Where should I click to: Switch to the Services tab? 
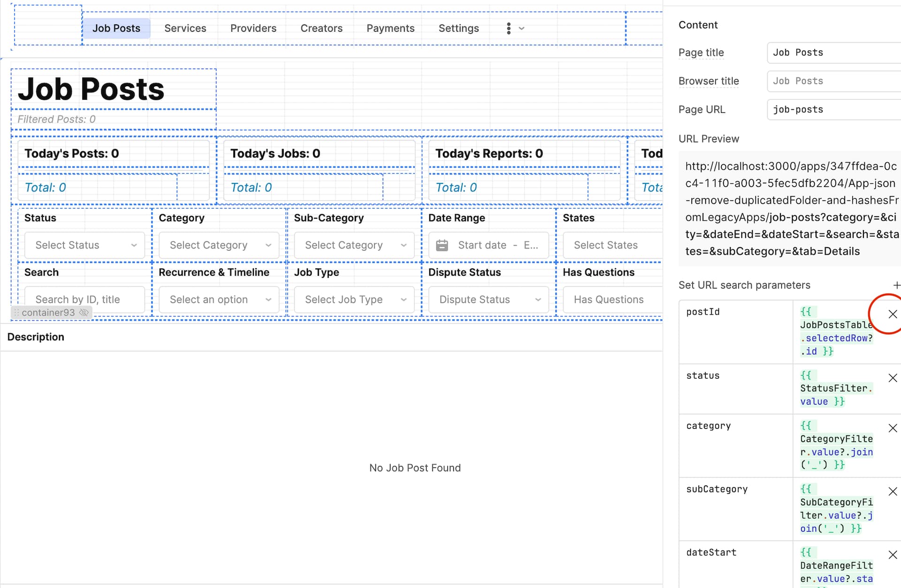click(x=185, y=29)
